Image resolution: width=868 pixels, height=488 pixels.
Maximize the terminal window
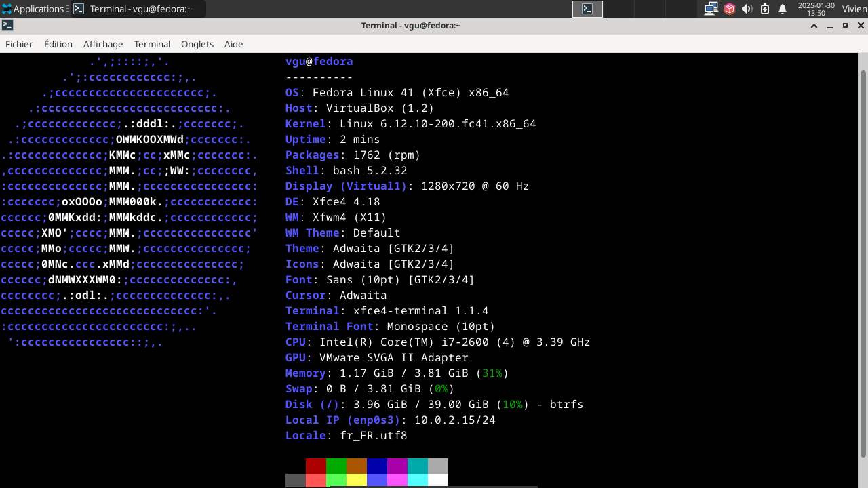point(845,26)
